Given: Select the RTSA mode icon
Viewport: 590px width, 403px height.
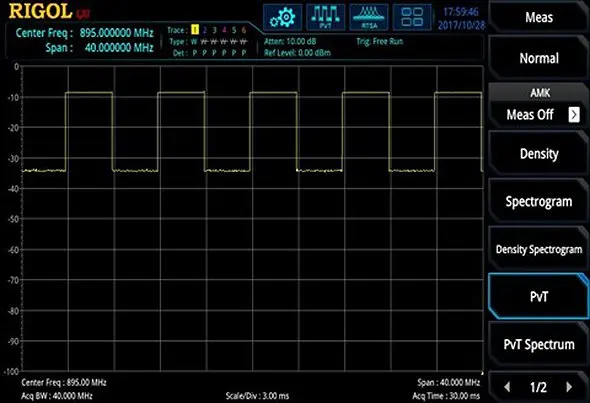Looking at the screenshot, I should tap(369, 17).
